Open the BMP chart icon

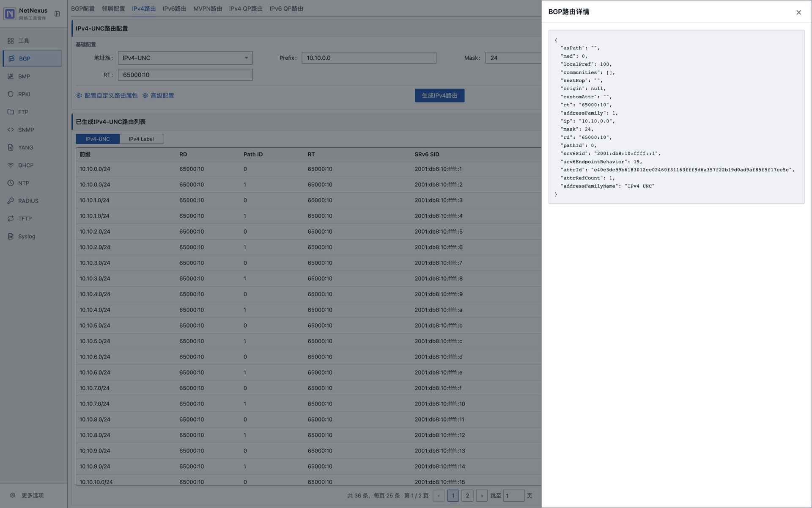point(11,76)
